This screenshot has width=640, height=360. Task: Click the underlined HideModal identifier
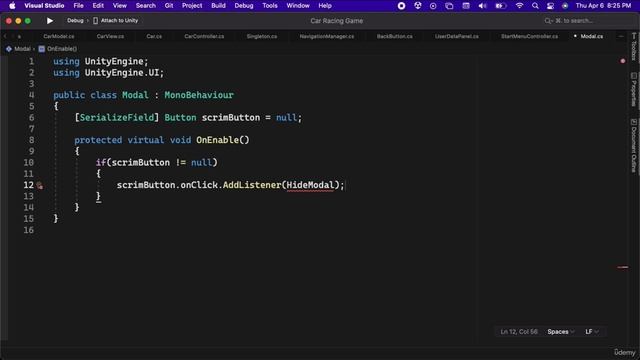[310, 185]
